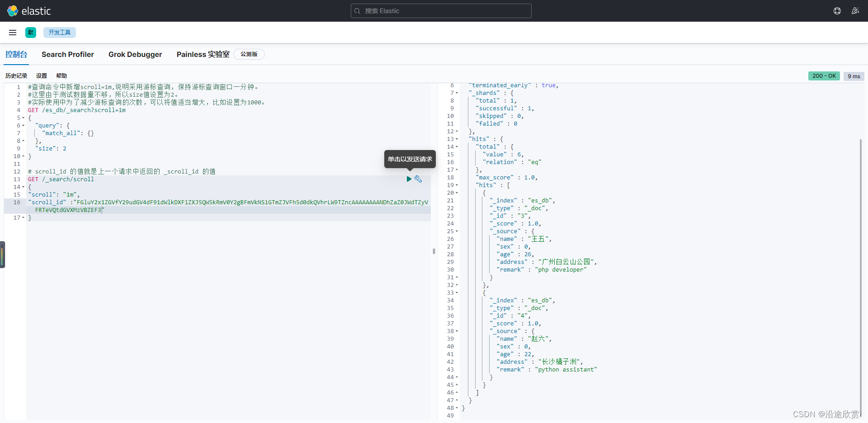Open the wrench request options icon

(418, 179)
